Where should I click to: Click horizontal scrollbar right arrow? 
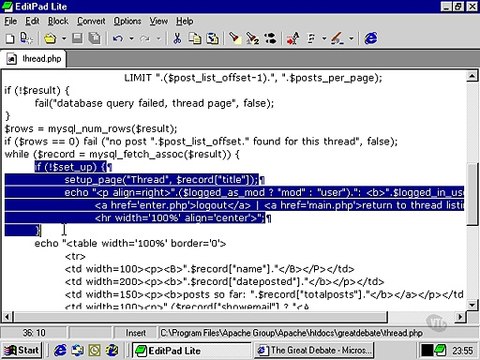(x=460, y=317)
